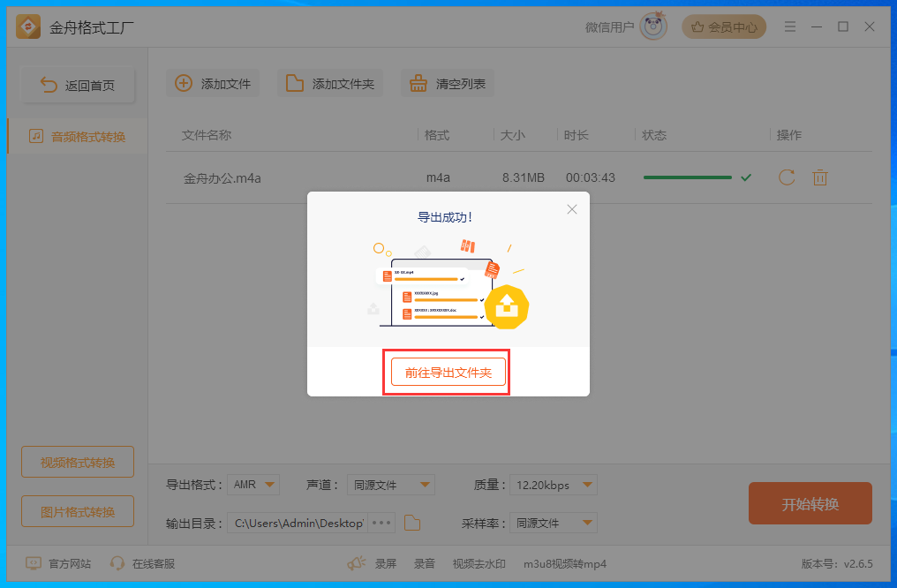
Task: Select 音频格式转换 sidebar tab
Action: pos(78,137)
